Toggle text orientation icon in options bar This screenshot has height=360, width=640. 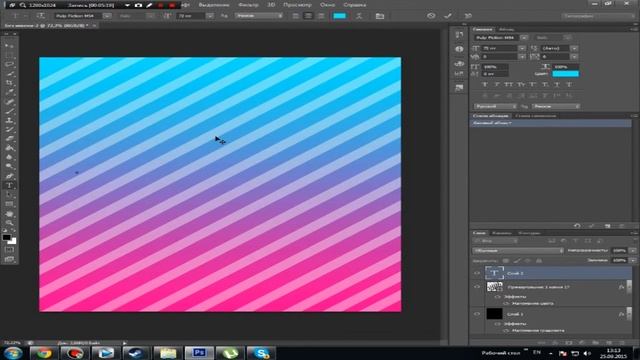(41, 16)
